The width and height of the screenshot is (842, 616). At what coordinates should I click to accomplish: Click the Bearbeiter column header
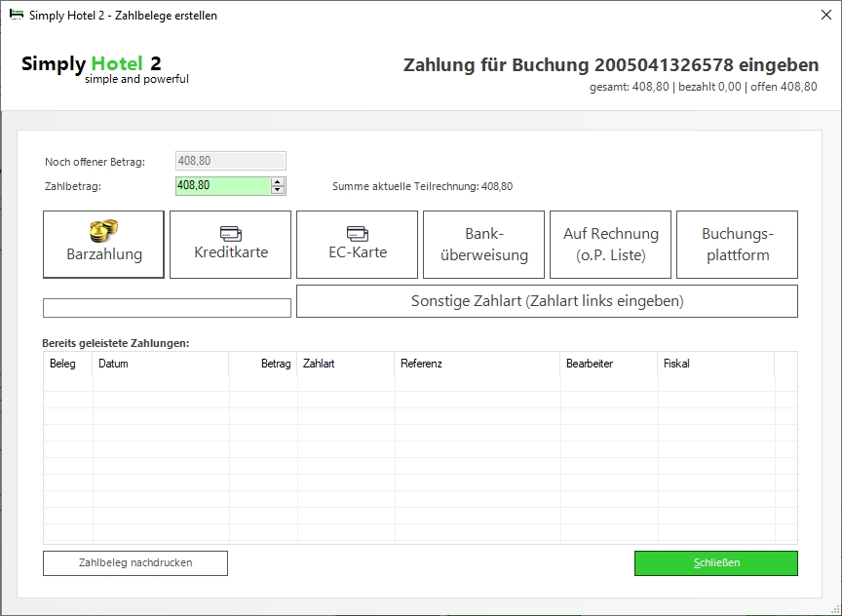pyautogui.click(x=609, y=364)
